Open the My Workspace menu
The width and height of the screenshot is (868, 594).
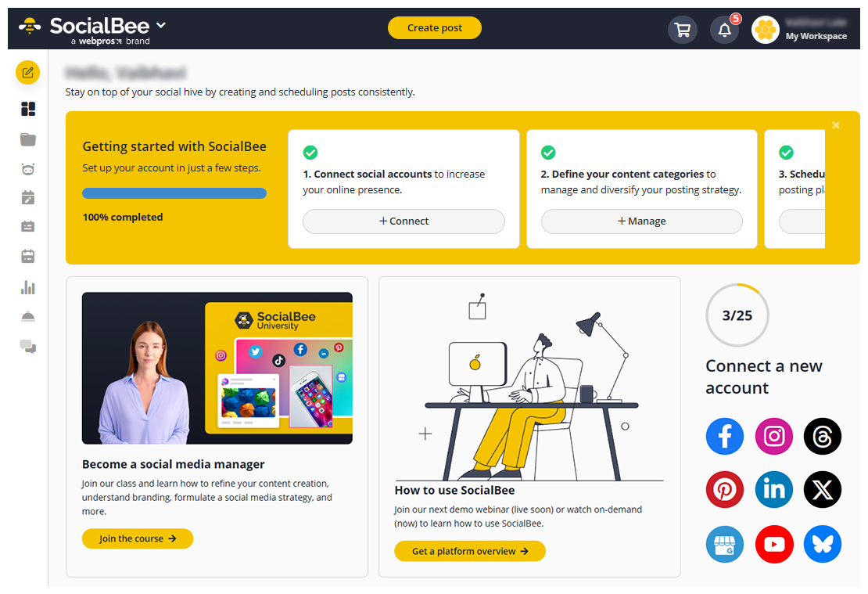(816, 36)
